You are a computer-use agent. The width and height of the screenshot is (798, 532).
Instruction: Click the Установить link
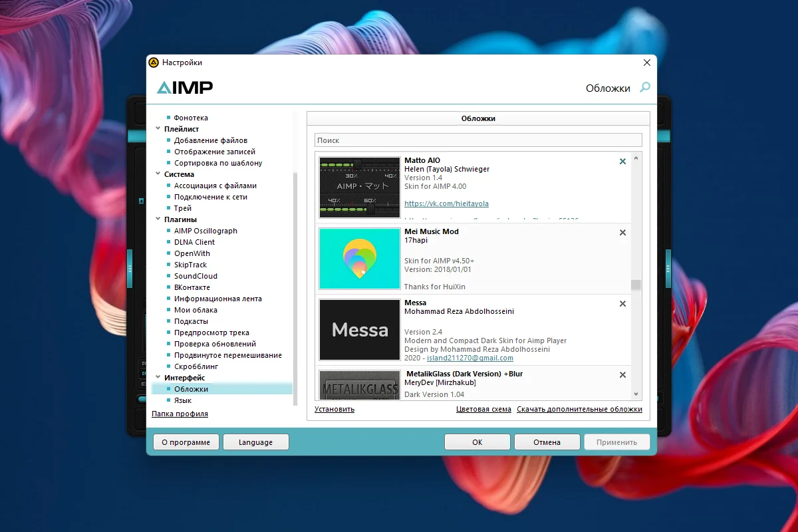click(x=334, y=409)
